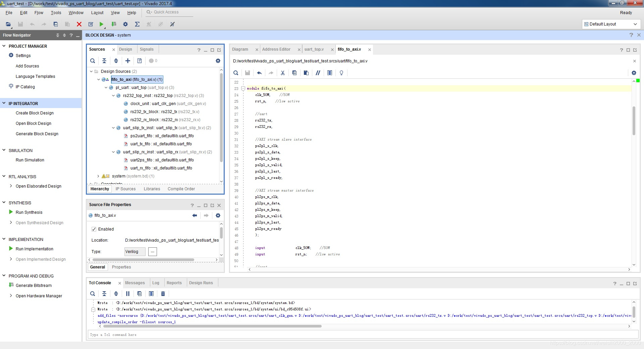The width and height of the screenshot is (644, 349).
Task: Switch to the Design Runs tab
Action: [201, 283]
